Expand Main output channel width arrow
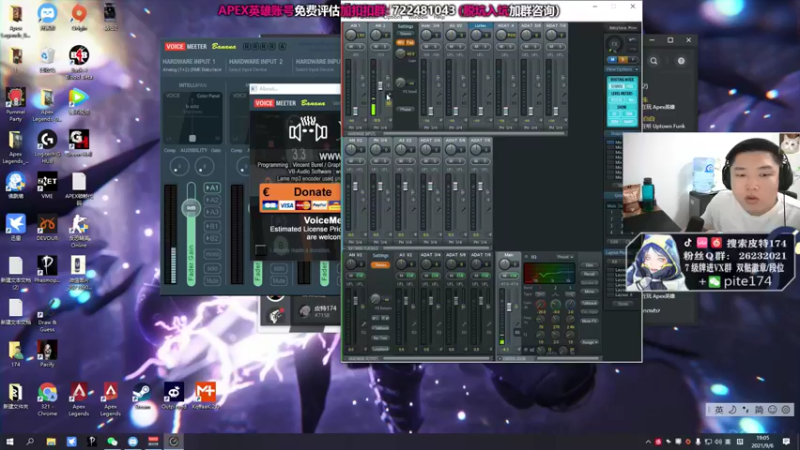Viewport: 800px width, 450px height. point(517,349)
